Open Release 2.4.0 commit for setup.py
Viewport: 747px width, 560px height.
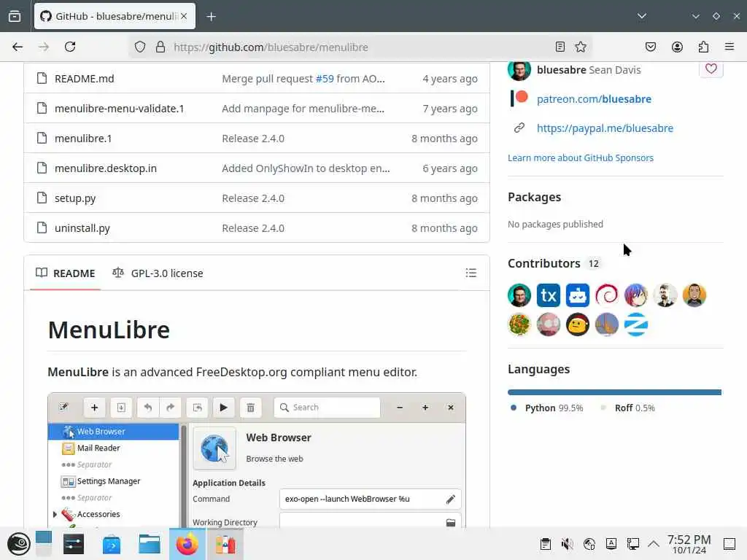(x=253, y=198)
